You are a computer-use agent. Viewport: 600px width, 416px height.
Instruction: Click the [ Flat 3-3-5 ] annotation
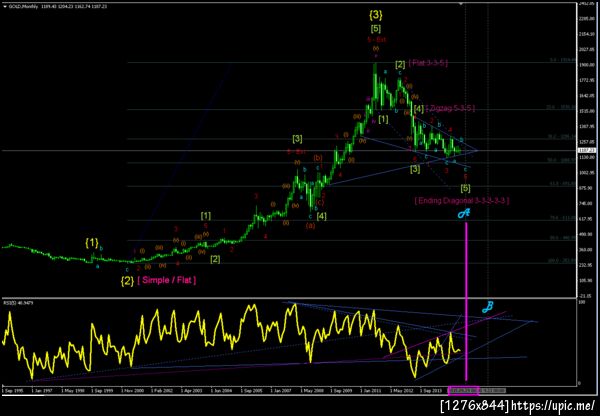pyautogui.click(x=428, y=63)
